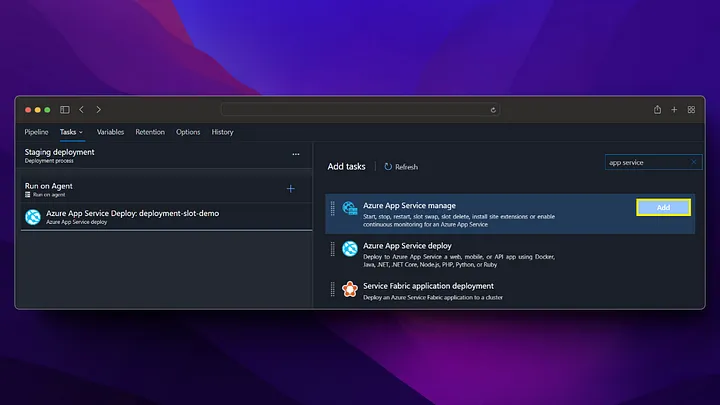
Task: Open the browser Share icon
Action: [658, 109]
